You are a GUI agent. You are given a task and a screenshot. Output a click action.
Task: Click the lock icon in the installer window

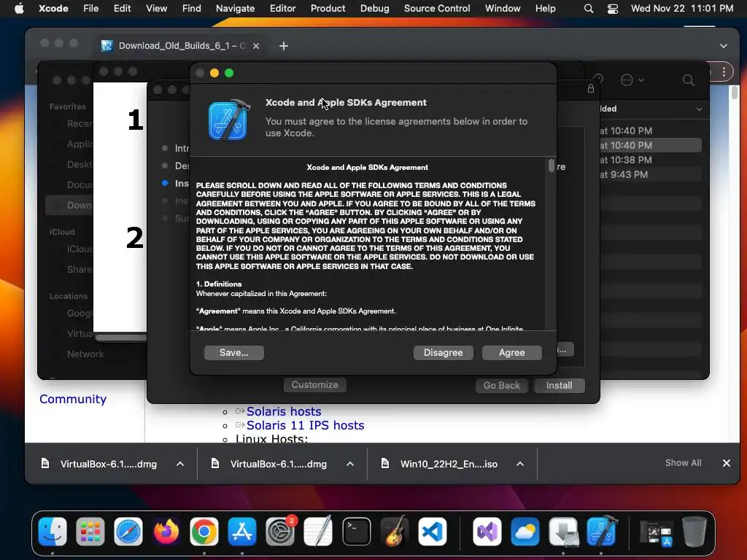point(591,88)
